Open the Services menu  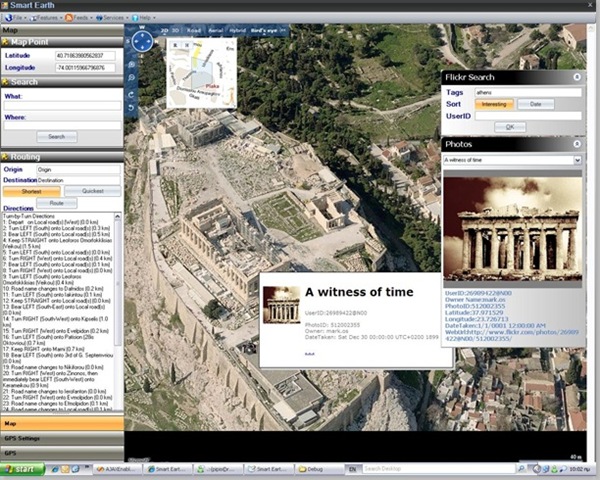coord(112,18)
